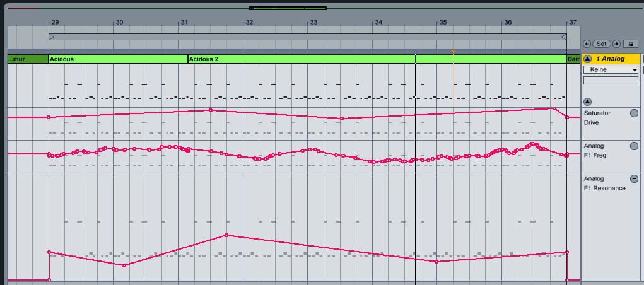Click the F1 Resonance parameter label
This screenshot has height=285, width=644.
(604, 188)
